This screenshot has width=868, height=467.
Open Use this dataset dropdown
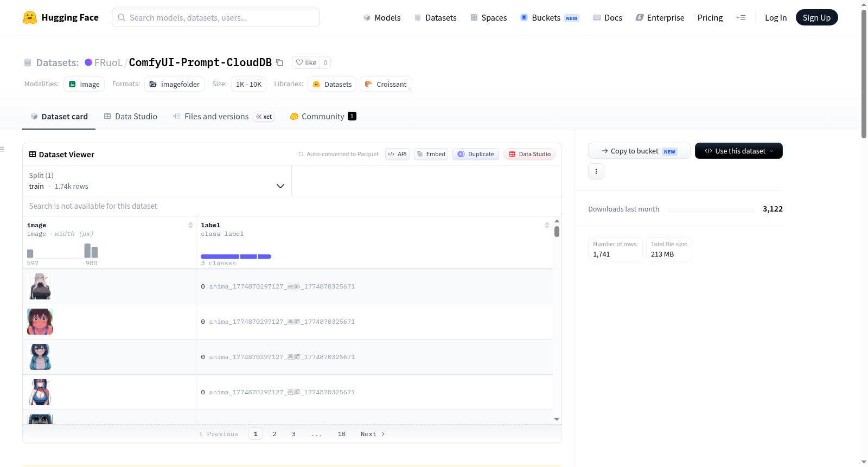pos(739,151)
